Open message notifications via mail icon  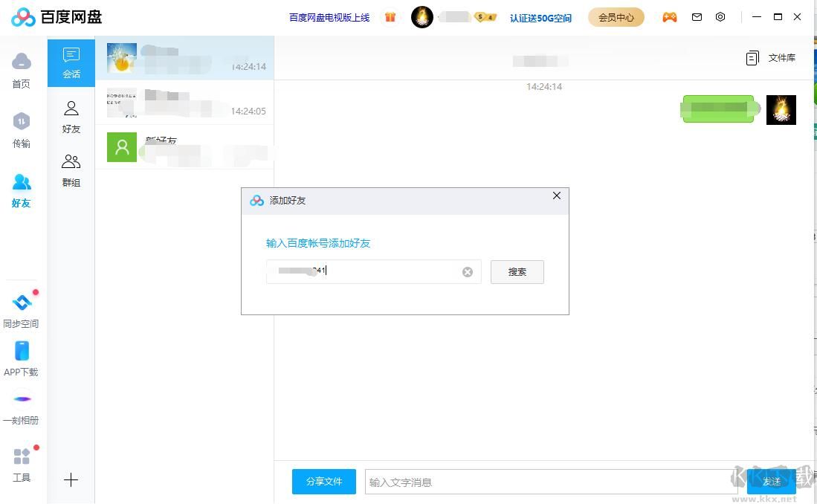click(x=697, y=16)
